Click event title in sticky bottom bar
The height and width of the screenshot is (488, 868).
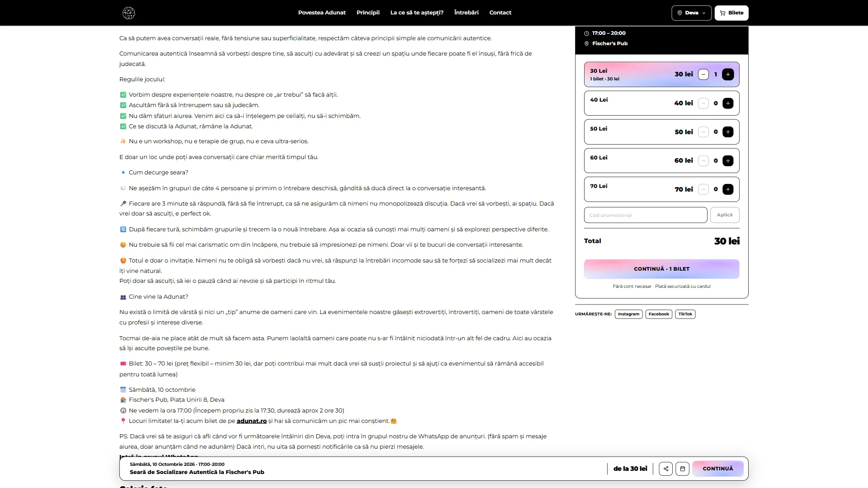[197, 472]
